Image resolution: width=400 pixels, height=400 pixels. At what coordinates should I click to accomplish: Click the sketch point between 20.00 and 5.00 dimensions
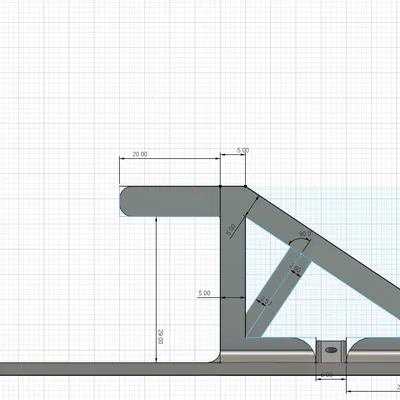(220, 186)
